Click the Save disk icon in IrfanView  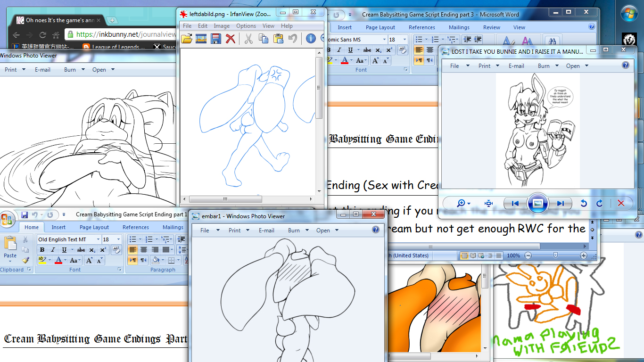[216, 39]
